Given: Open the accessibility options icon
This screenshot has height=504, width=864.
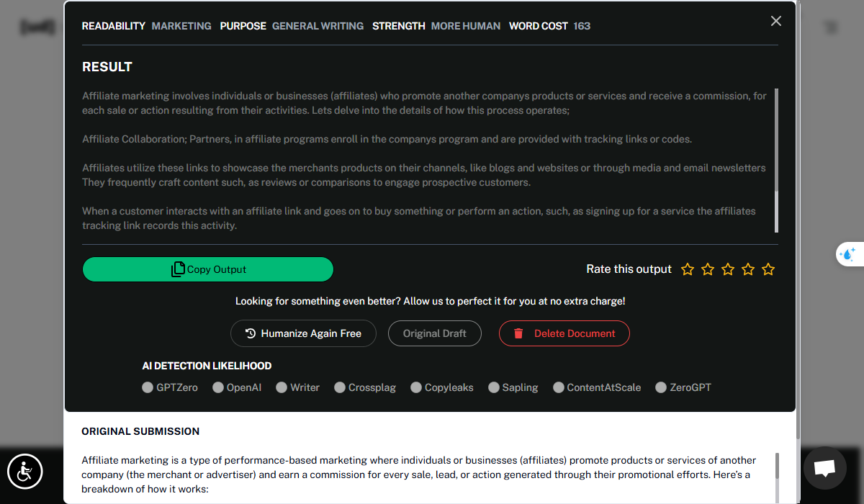Looking at the screenshot, I should (x=25, y=472).
